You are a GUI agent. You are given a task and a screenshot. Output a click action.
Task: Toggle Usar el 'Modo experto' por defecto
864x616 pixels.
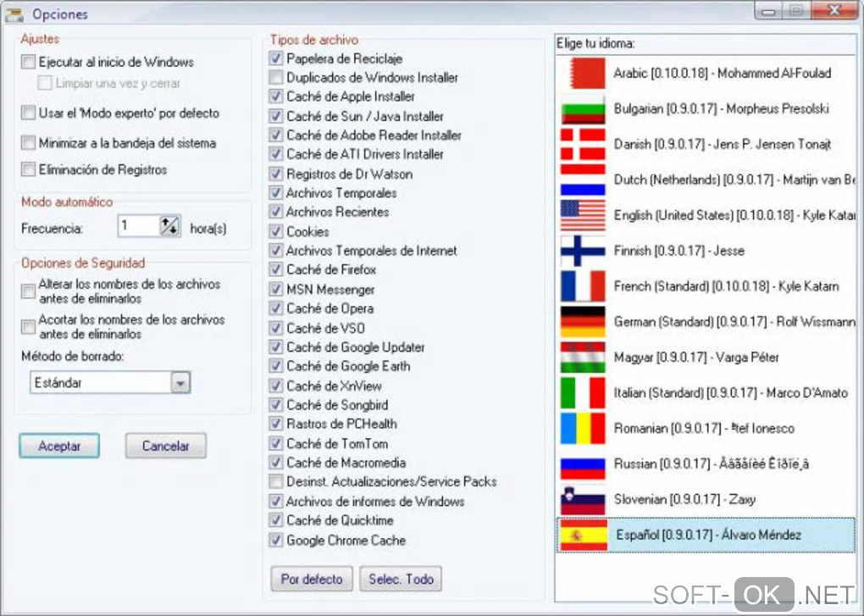coord(28,113)
